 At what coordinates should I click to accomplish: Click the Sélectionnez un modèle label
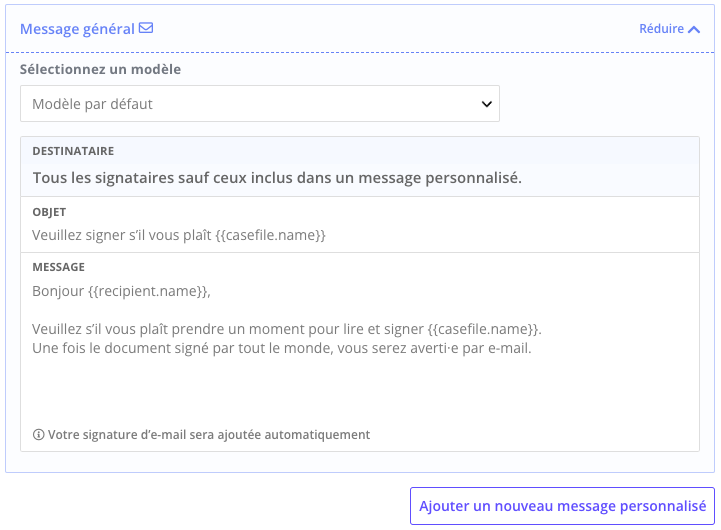coord(100,69)
